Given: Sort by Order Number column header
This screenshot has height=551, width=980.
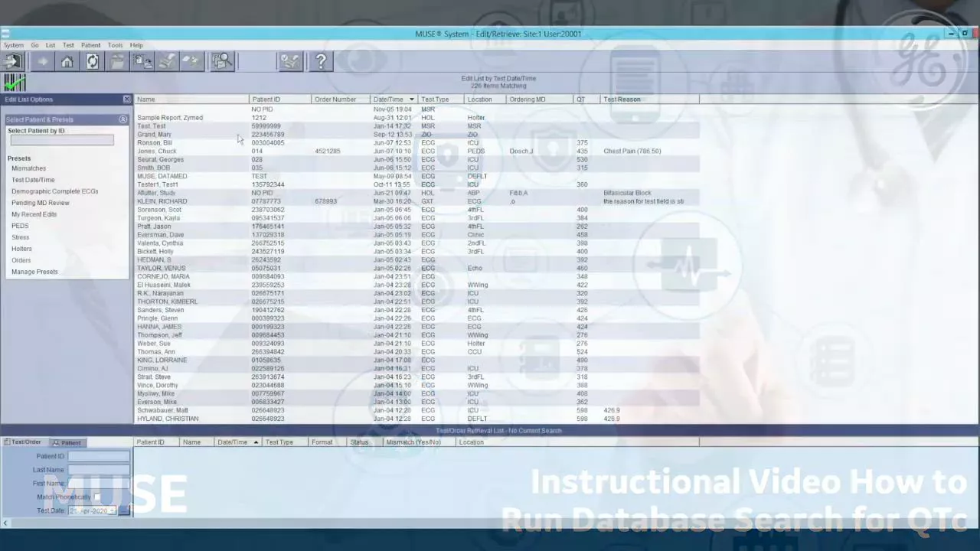Looking at the screenshot, I should tap(341, 99).
